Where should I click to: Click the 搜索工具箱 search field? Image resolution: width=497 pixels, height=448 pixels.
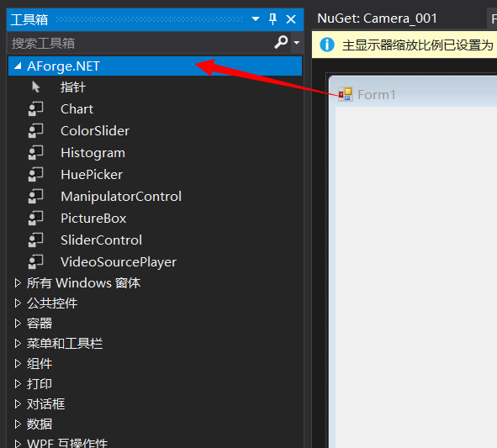coord(140,43)
